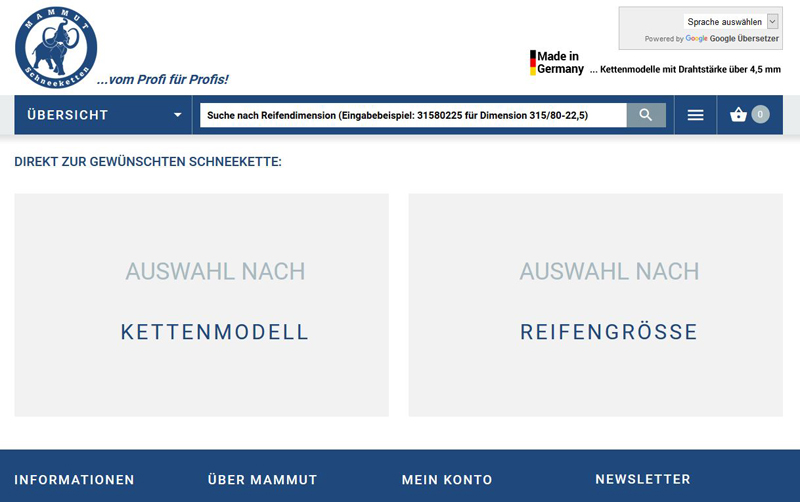Open the Über Mammut footer section
800x502 pixels.
[262, 480]
